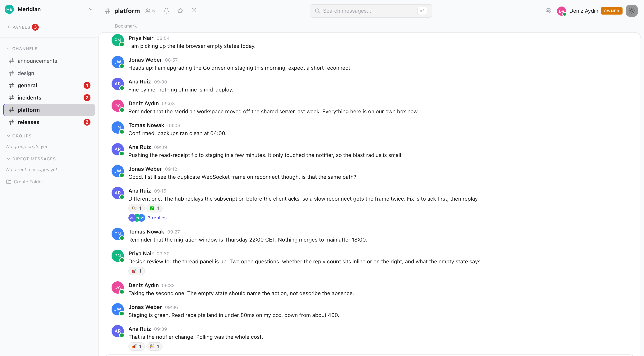
Task: Click Ana Ruiz's avatar on the 09:15 message
Action: (117, 193)
